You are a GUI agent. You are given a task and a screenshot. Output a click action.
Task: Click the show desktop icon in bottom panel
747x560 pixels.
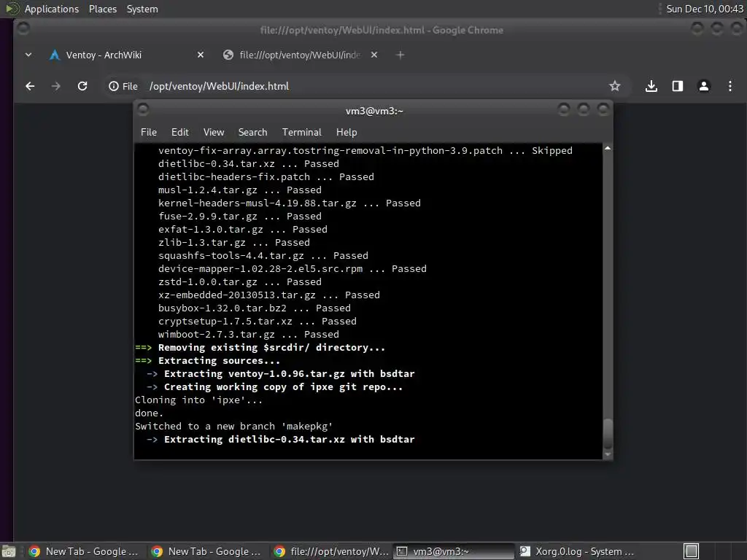tap(9, 551)
